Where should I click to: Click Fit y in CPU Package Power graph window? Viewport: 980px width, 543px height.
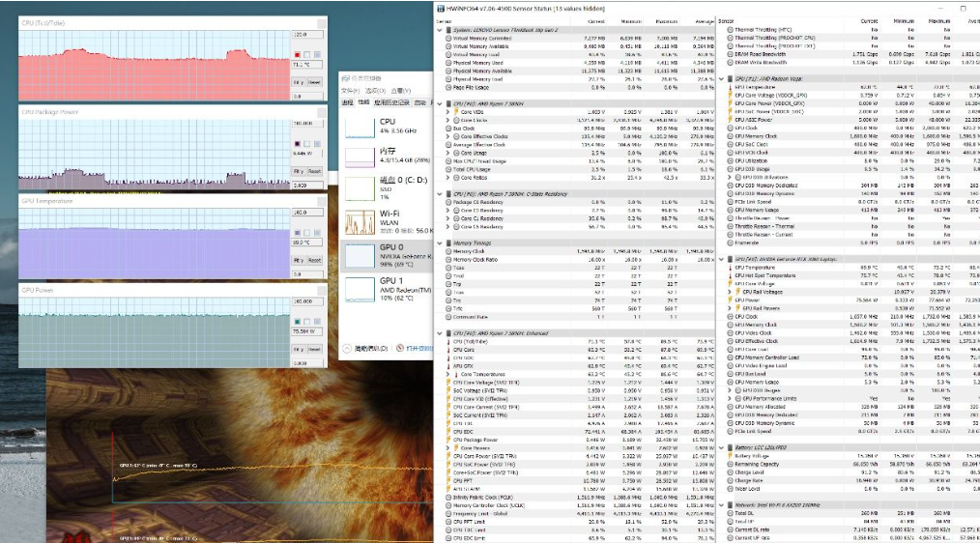click(299, 171)
